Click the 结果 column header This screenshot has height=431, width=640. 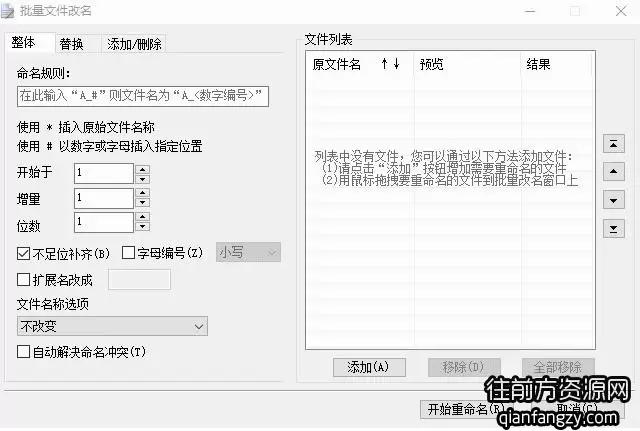coord(556,64)
